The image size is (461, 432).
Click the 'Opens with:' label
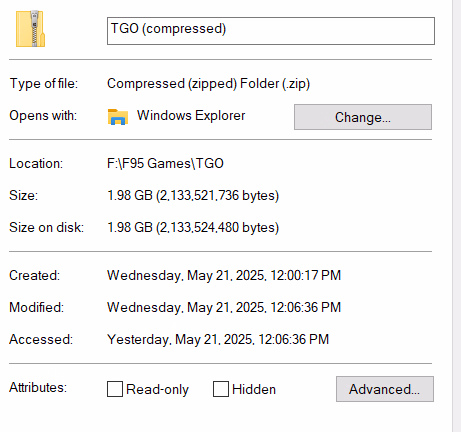[43, 116]
